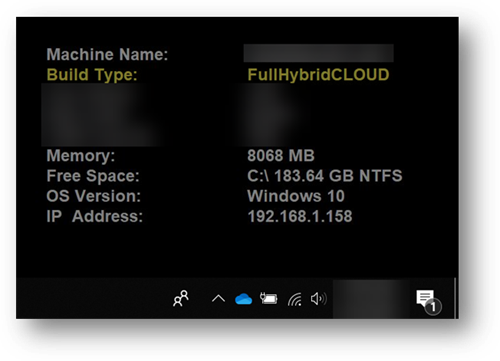This screenshot has height=361, width=500.
Task: Open the OneDrive cloud tray icon
Action: (x=243, y=299)
